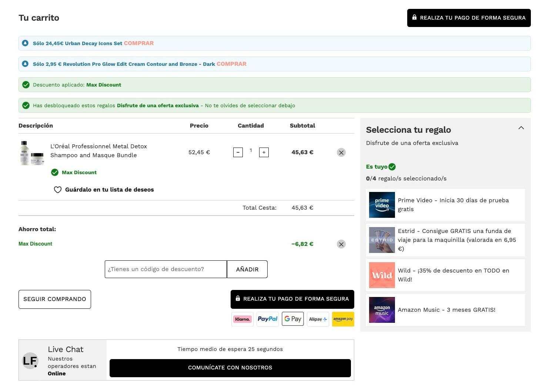The image size is (539, 392).
Task: Select the Wild 35% discount gift
Action: pyautogui.click(x=445, y=275)
